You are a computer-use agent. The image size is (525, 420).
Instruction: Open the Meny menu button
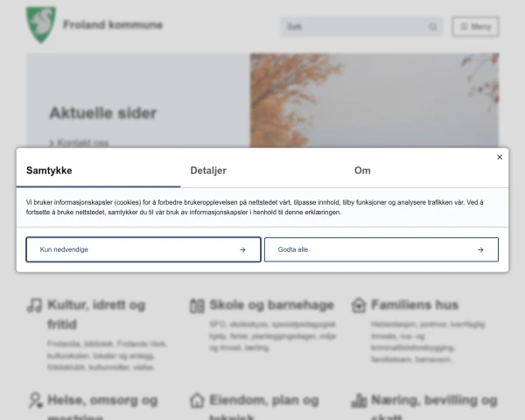pyautogui.click(x=475, y=26)
